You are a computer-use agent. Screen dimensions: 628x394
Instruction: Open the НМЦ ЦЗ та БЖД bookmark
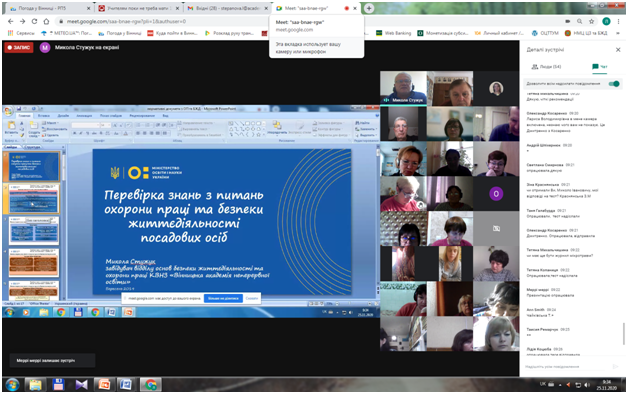point(586,33)
